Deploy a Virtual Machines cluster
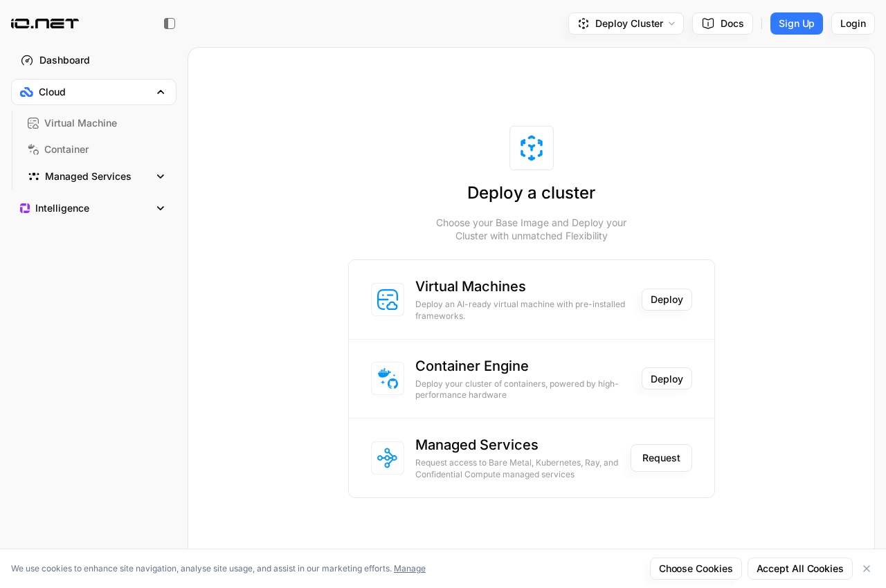The width and height of the screenshot is (886, 588). click(667, 300)
